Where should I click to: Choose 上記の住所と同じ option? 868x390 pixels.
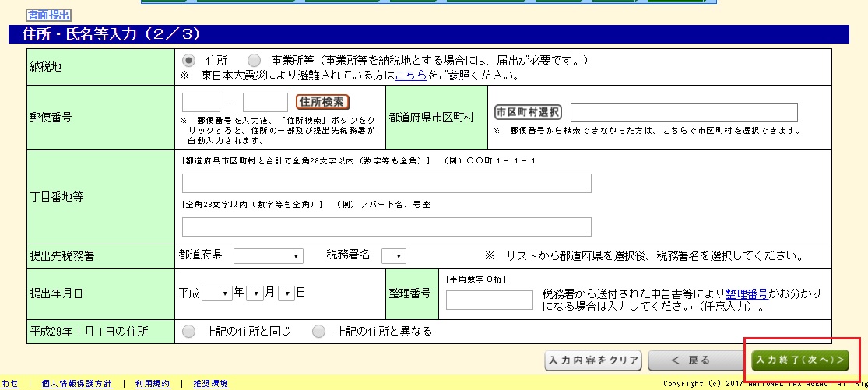point(188,332)
